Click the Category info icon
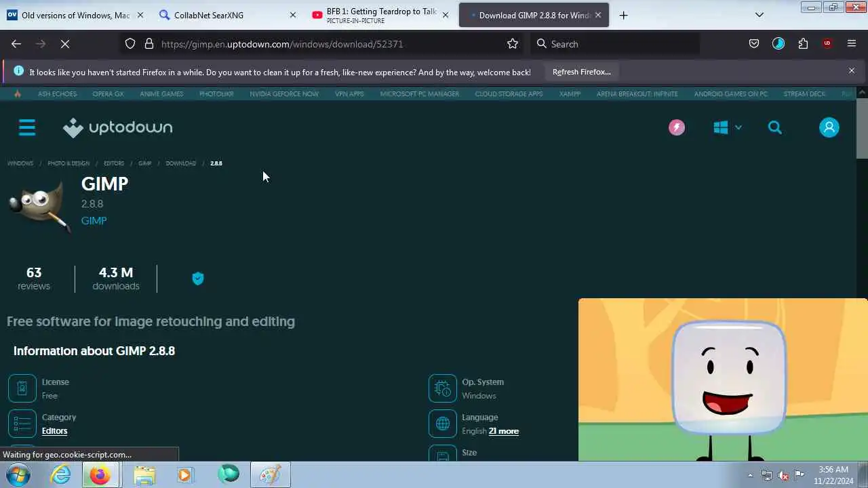Screen dimensions: 868x488 pyautogui.click(x=22, y=424)
